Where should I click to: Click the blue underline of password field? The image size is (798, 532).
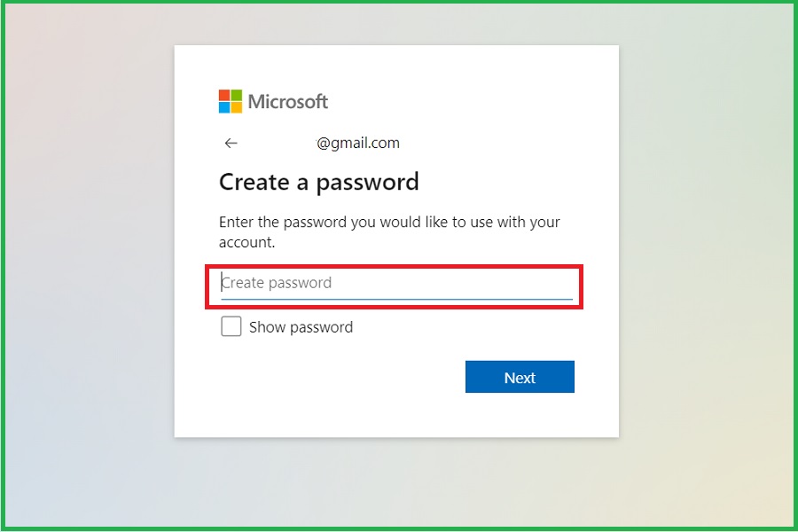[x=396, y=299]
